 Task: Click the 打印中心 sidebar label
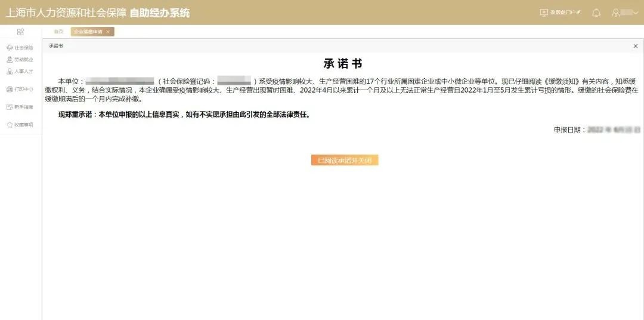tap(24, 90)
